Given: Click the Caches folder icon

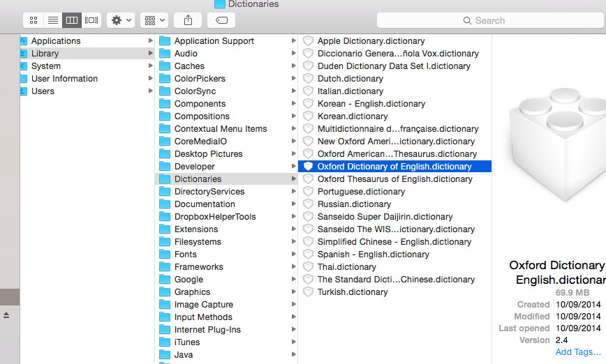Looking at the screenshot, I should [x=165, y=66].
